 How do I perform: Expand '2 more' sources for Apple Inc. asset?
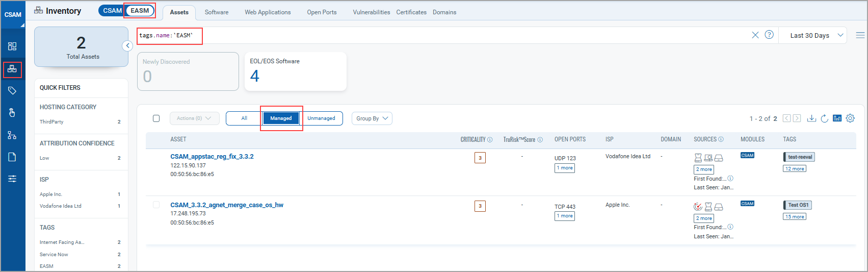point(704,218)
